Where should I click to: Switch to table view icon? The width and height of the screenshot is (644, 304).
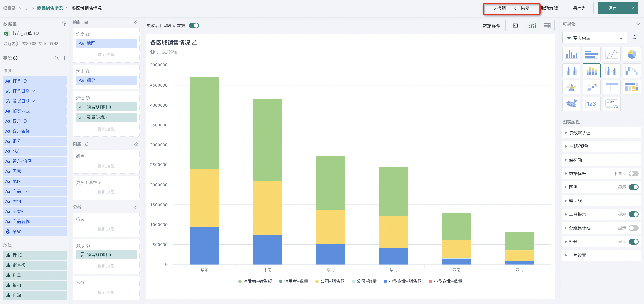(547, 26)
